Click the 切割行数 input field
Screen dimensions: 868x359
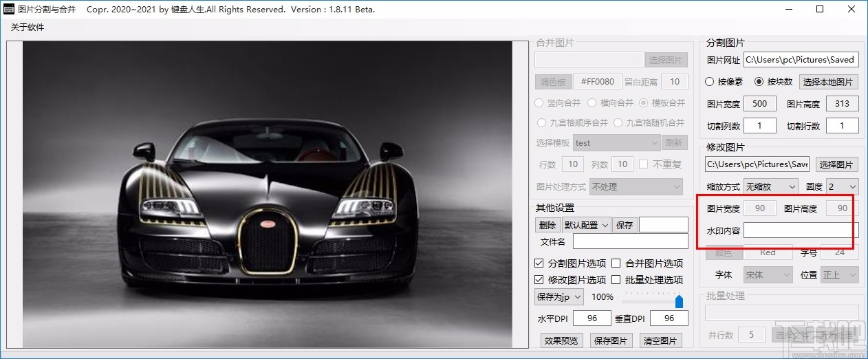coord(843,126)
